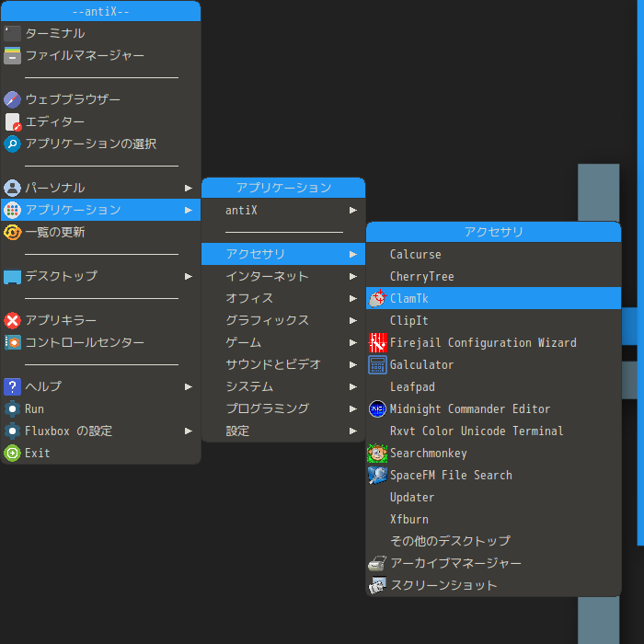Open 設定 category in applications menu
This screenshot has width=644, height=644.
pos(283,431)
